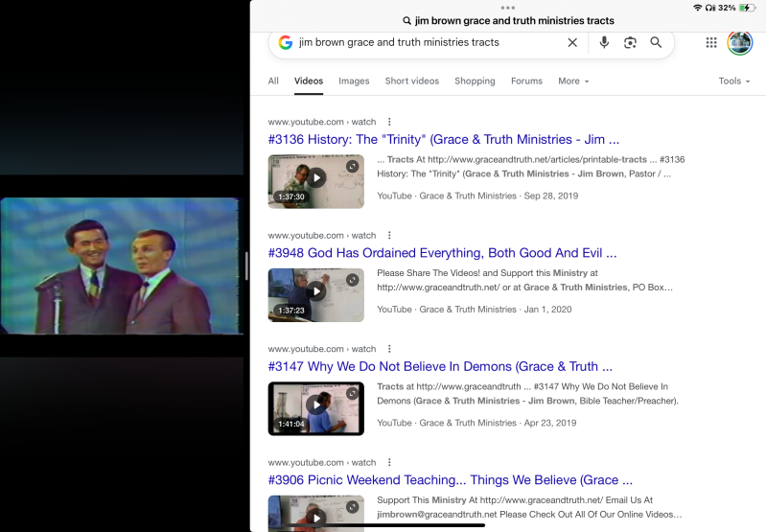Image resolution: width=766 pixels, height=532 pixels.
Task: Expand the More dropdown
Action: coord(573,81)
